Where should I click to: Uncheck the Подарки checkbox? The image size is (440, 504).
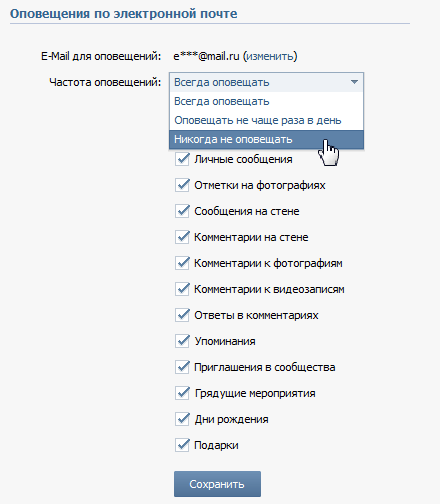click(182, 445)
